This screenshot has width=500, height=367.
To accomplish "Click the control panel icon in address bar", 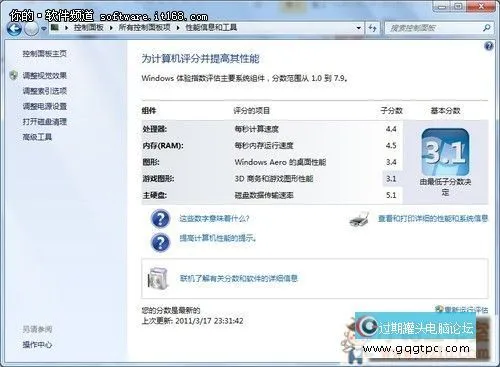I will tap(55, 27).
